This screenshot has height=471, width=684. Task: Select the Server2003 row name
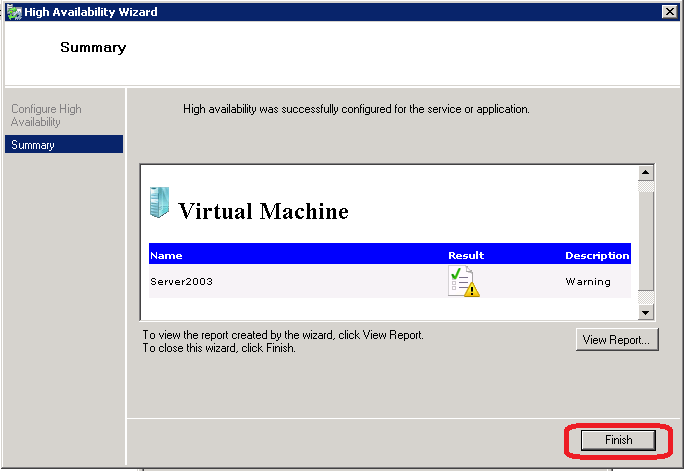click(181, 282)
